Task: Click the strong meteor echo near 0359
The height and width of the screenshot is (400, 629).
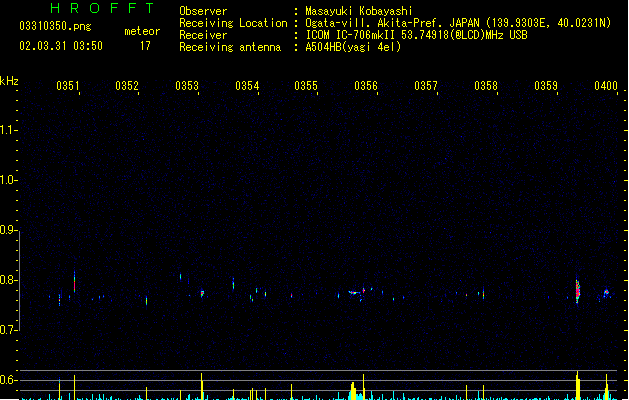Action: [578, 292]
